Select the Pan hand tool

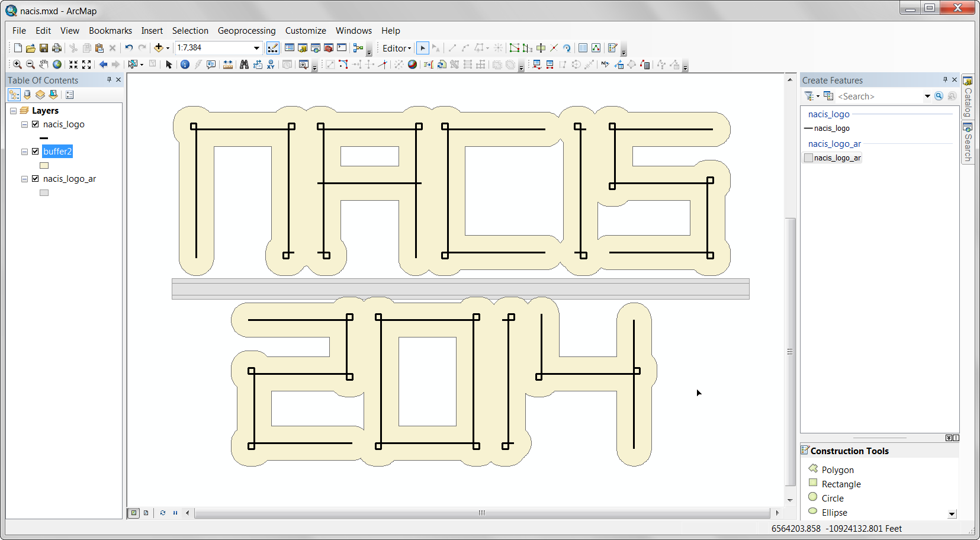pyautogui.click(x=43, y=65)
